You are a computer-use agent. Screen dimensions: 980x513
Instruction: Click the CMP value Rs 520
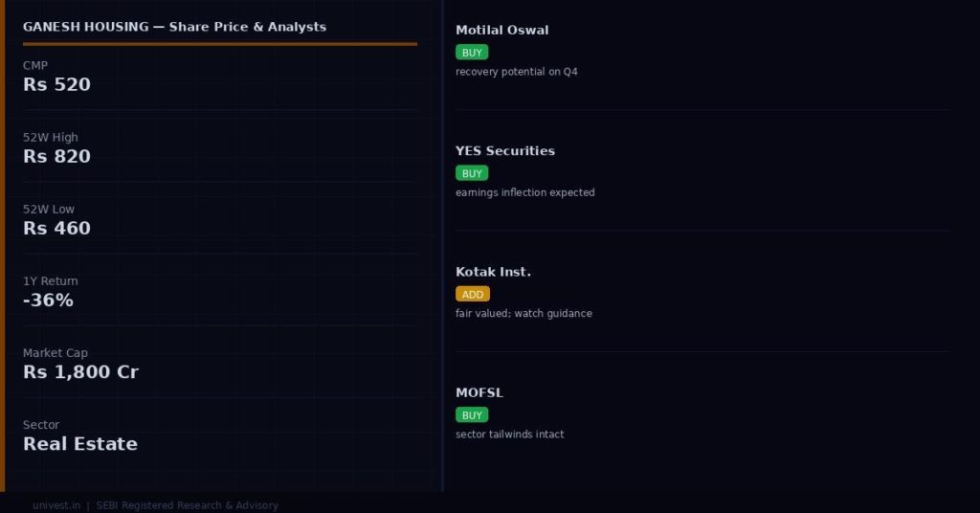point(57,85)
